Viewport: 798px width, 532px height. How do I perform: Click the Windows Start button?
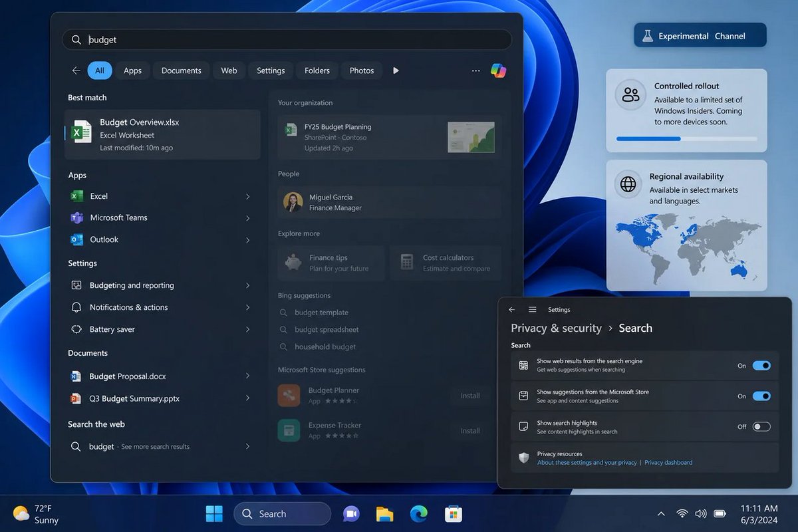(x=214, y=513)
